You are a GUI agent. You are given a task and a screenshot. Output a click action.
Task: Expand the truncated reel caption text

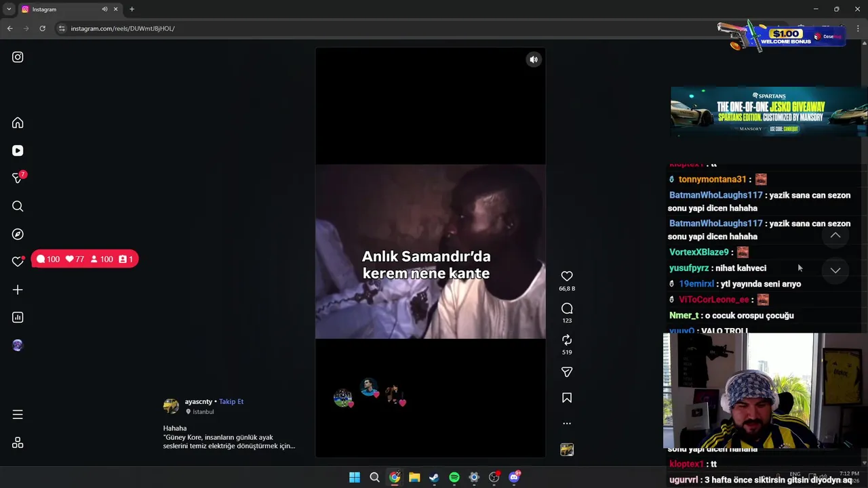click(229, 437)
